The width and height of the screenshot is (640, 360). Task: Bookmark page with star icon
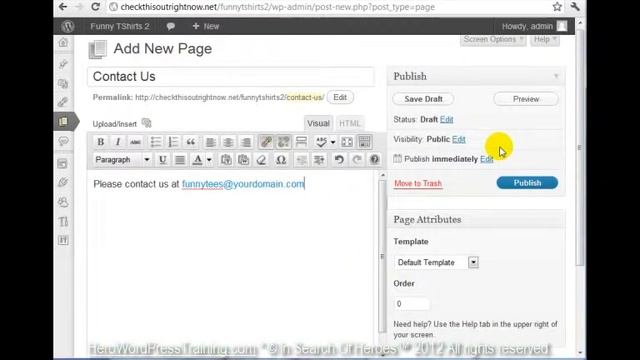click(557, 7)
